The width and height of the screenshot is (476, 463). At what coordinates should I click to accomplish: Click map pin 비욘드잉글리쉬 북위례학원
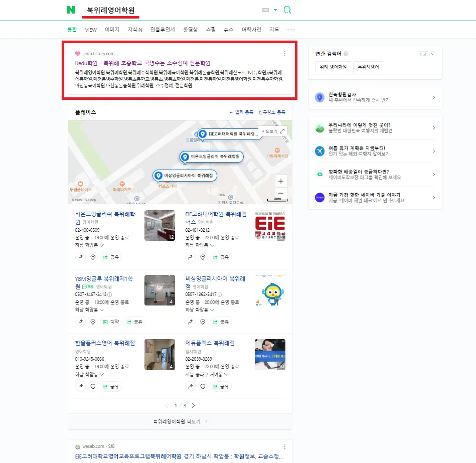(x=212, y=157)
